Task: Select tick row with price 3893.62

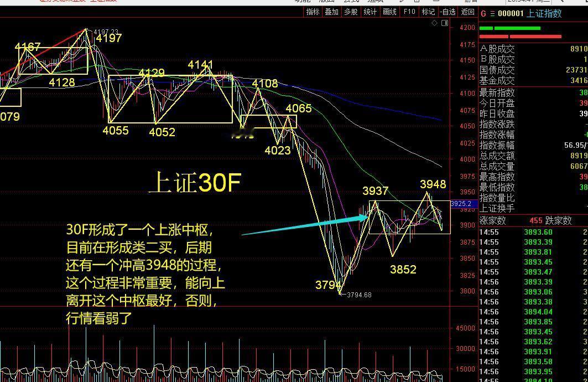Action: (x=533, y=342)
